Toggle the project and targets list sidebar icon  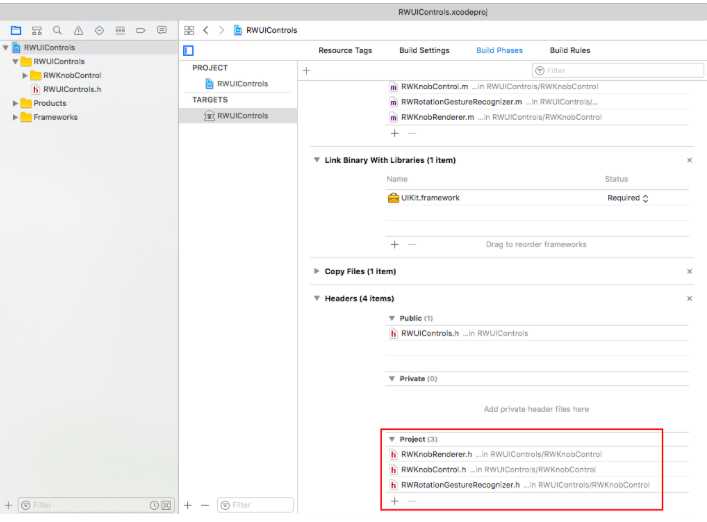point(188,50)
